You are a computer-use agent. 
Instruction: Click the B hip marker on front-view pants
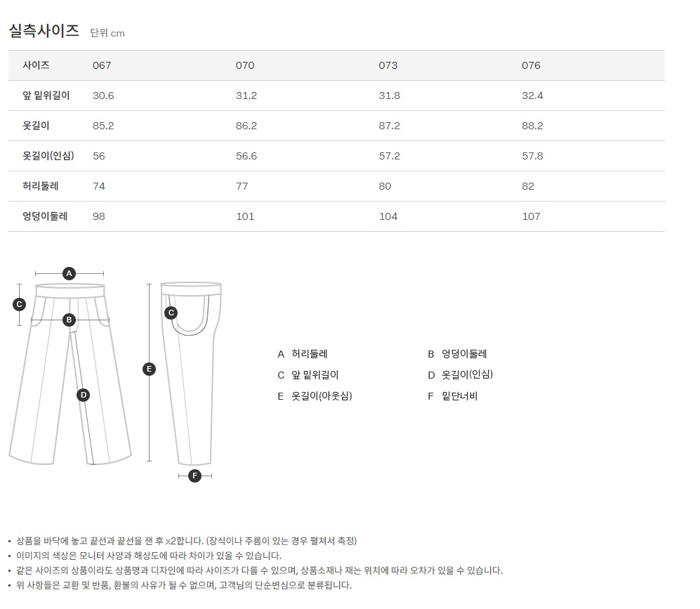(x=69, y=320)
